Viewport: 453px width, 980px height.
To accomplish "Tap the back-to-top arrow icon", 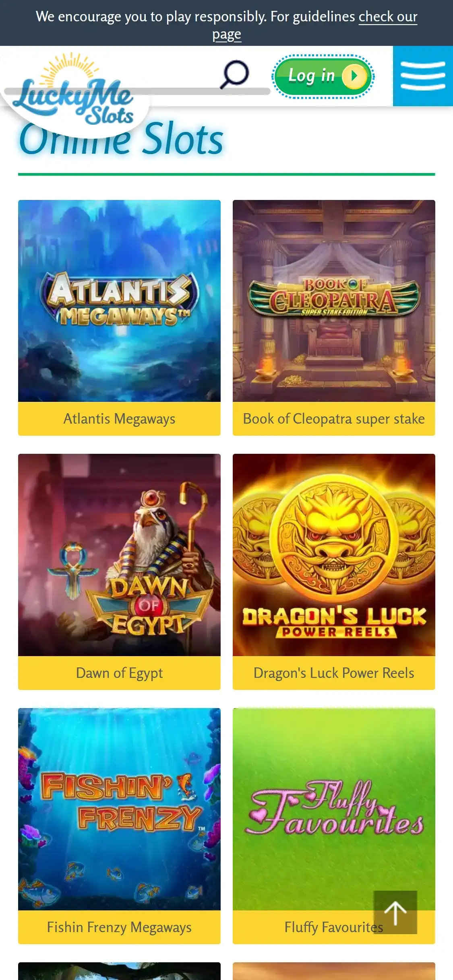I will click(395, 912).
